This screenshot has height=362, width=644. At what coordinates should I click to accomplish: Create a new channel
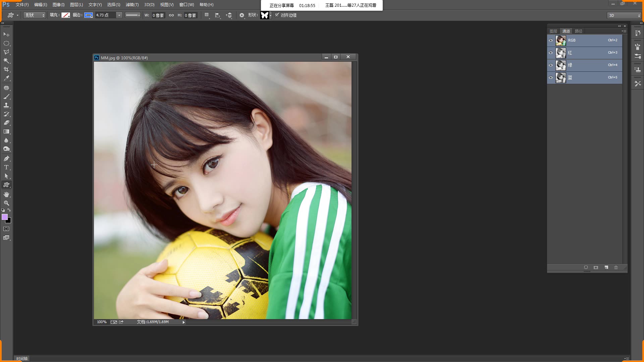click(606, 267)
